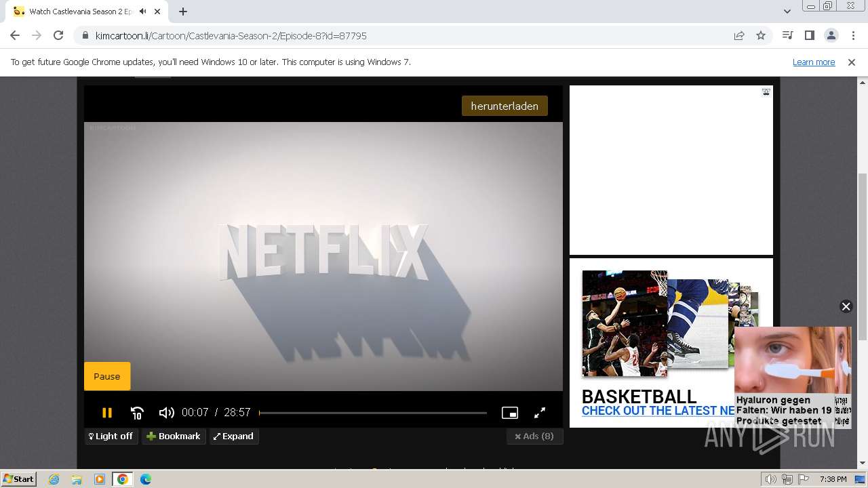Open the Windows Start menu

(18, 479)
